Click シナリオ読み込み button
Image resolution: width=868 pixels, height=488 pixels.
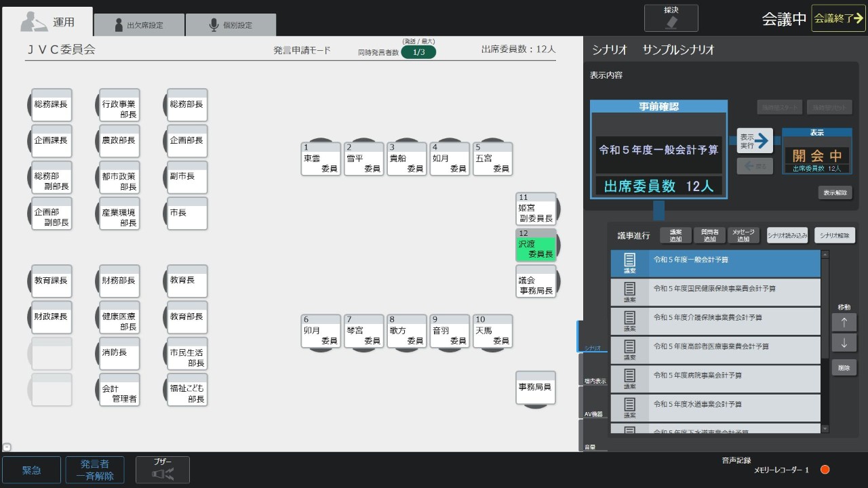[787, 235]
